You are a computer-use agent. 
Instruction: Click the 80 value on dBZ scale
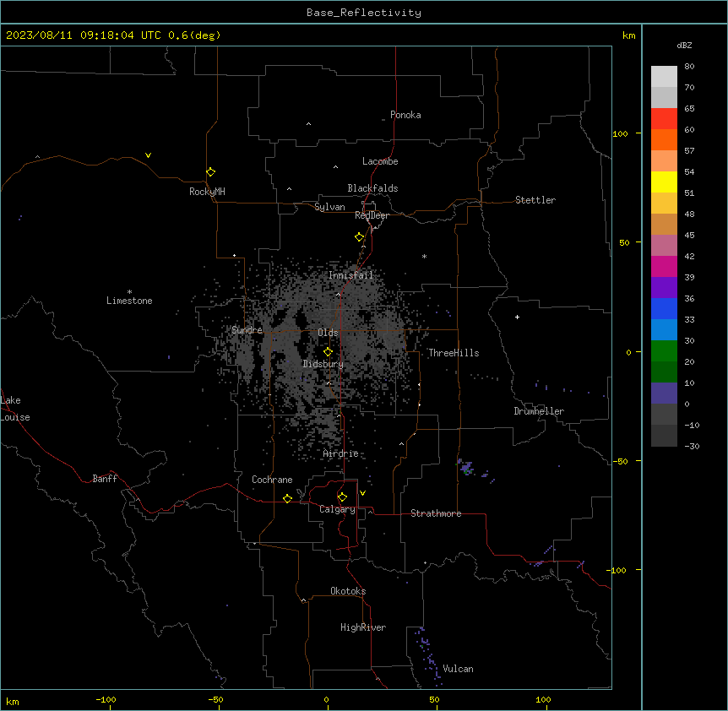689,67
